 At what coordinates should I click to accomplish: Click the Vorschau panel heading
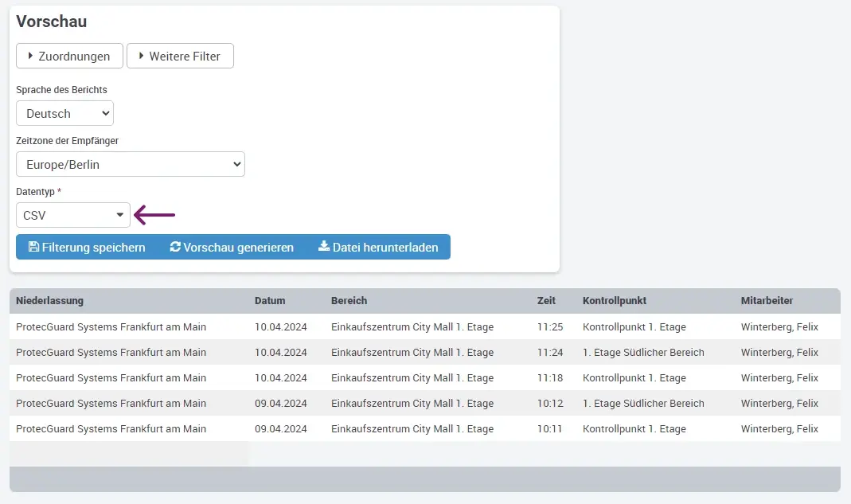[52, 21]
